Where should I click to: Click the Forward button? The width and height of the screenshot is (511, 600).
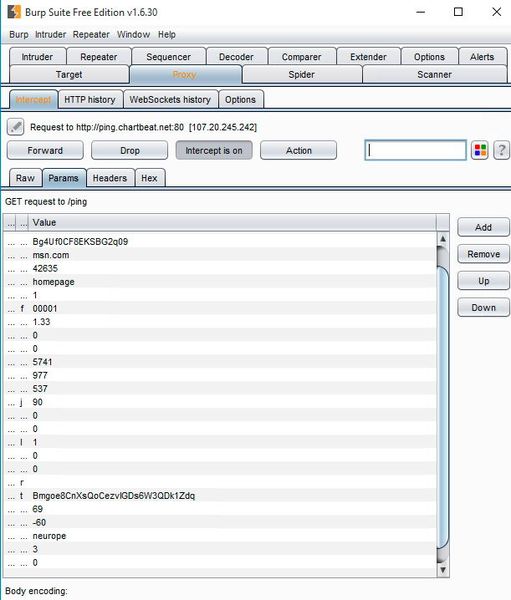45,150
